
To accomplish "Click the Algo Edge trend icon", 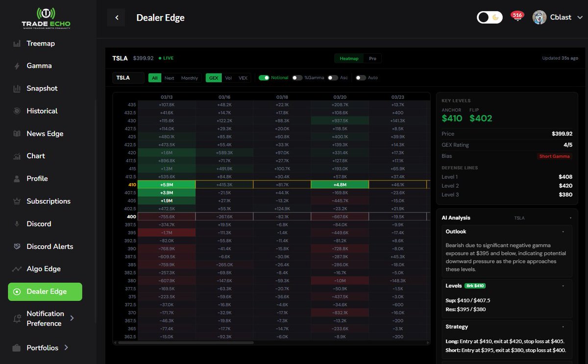I will click(17, 269).
